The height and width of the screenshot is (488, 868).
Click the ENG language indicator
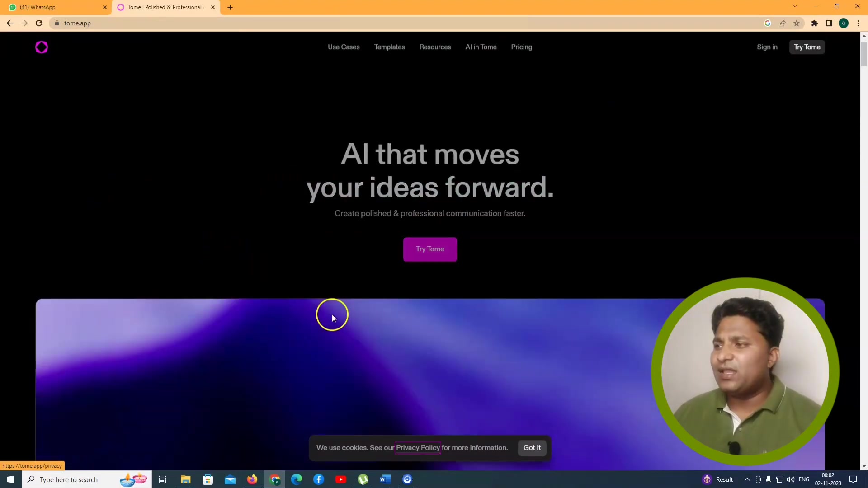tap(804, 479)
